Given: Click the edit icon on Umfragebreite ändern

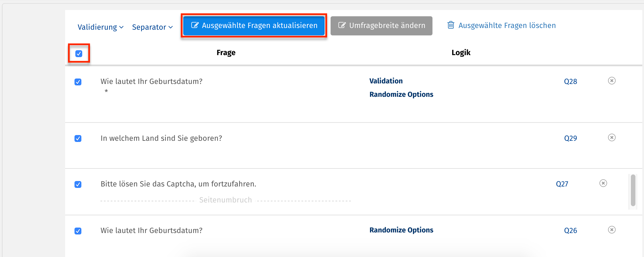Looking at the screenshot, I should [342, 25].
